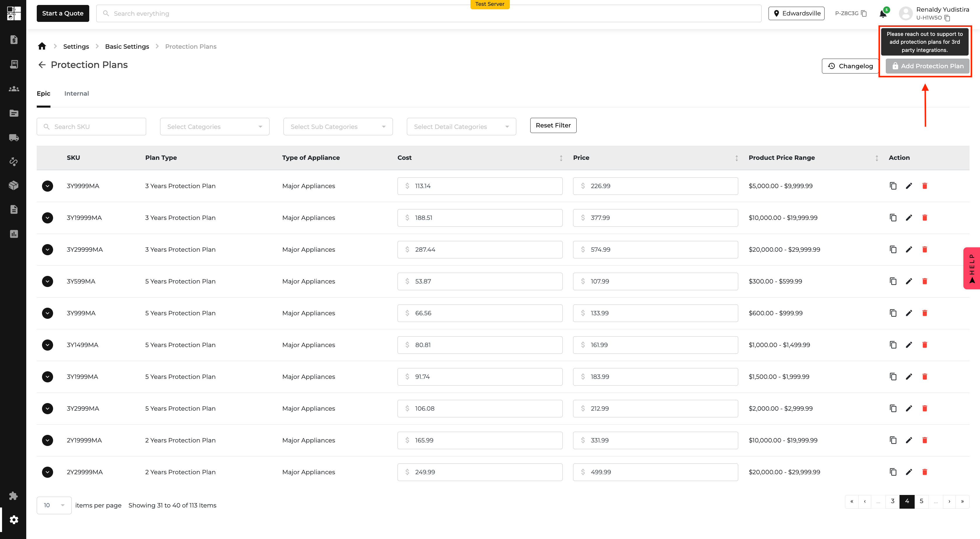Open the integrations puzzle sidebar icon
980x539 pixels.
pos(13,496)
